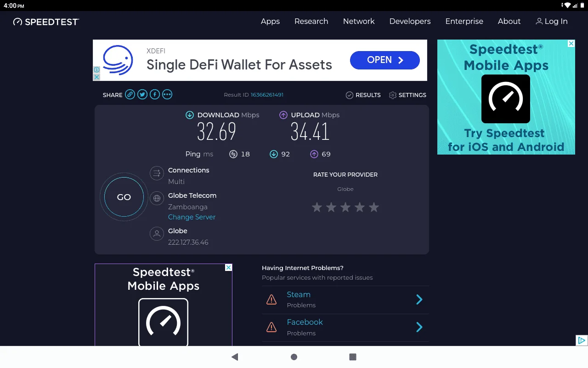Click the AdChoices icon at bottom right
Image resolution: width=588 pixels, height=368 pixels.
(x=582, y=340)
